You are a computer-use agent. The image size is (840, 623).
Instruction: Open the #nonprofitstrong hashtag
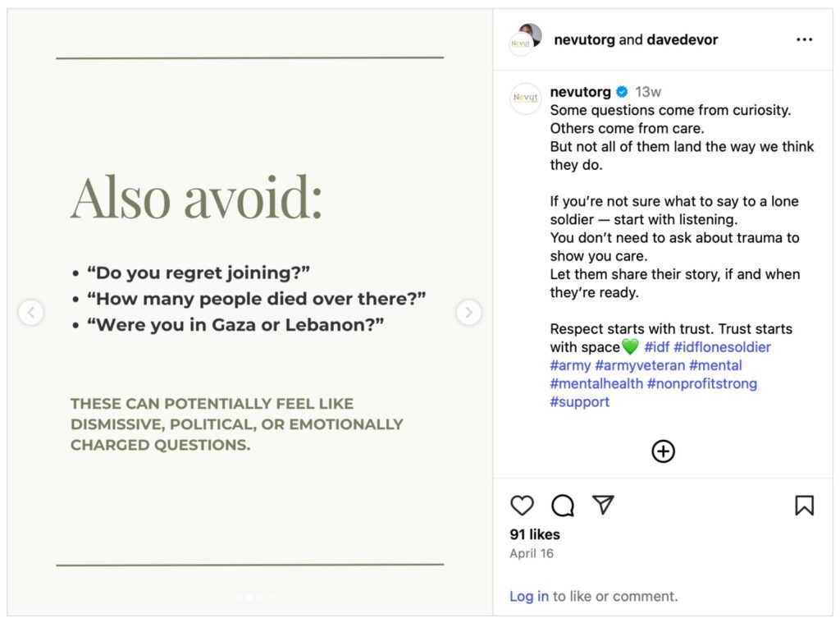[x=702, y=383]
